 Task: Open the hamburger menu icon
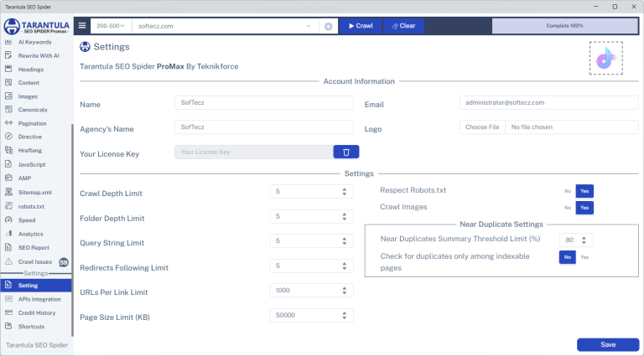[82, 26]
